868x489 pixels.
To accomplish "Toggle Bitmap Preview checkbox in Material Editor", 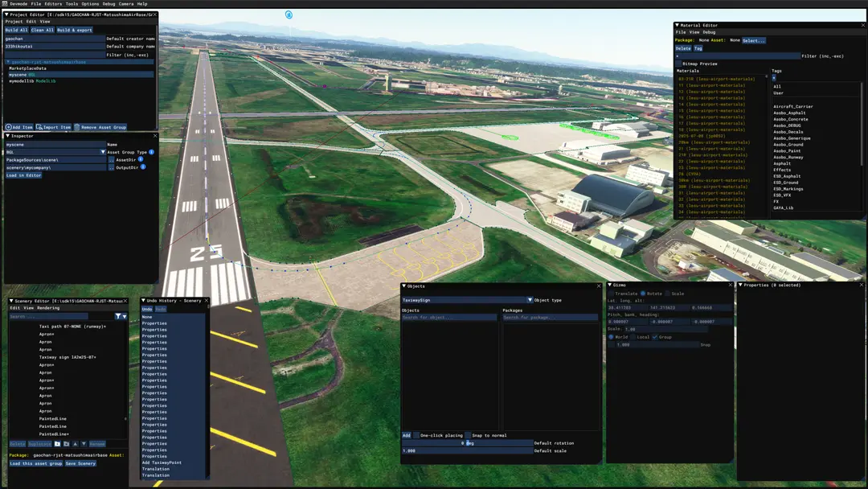I will 678,64.
